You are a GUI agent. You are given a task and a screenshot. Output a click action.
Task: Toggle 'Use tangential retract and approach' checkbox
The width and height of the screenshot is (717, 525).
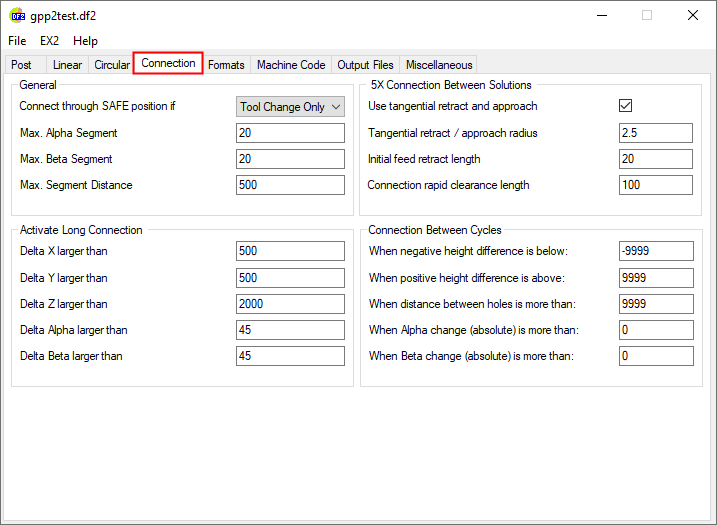tap(626, 106)
